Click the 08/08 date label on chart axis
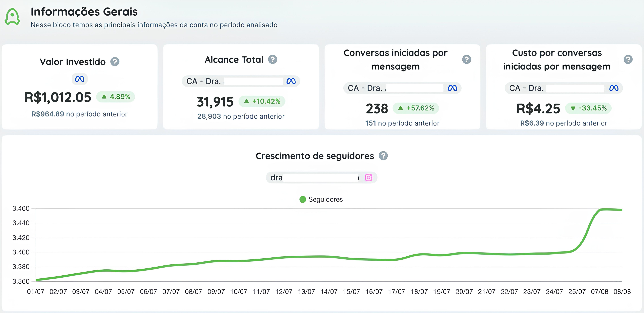The width and height of the screenshot is (644, 313). tap(622, 291)
